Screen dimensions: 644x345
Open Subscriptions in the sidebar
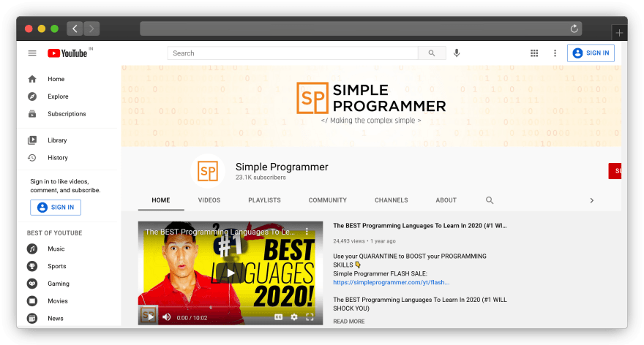coord(67,114)
